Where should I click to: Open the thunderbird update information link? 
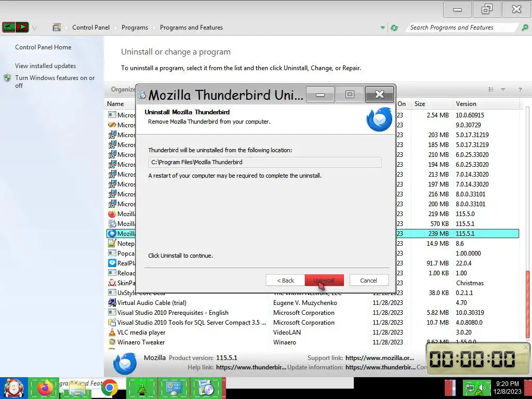380,367
